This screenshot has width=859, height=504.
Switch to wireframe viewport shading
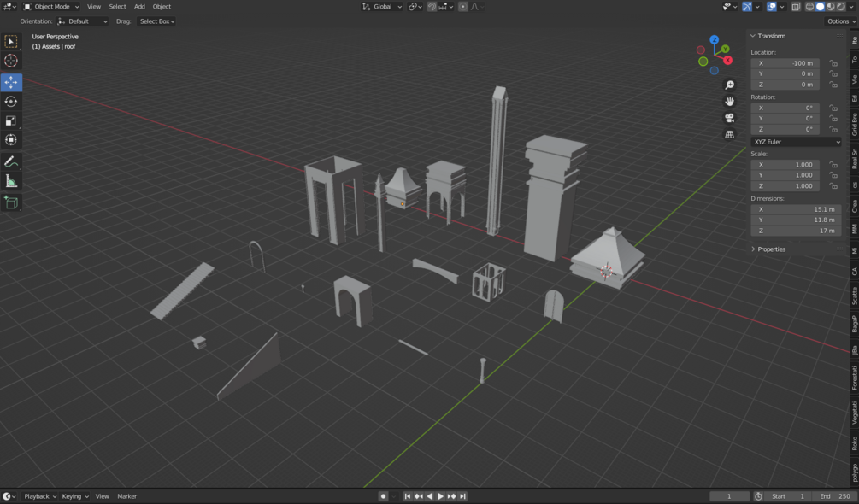[x=809, y=7]
